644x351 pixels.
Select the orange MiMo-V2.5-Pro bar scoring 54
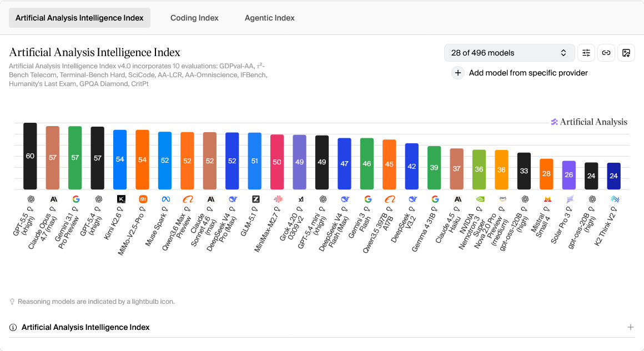[143, 159]
